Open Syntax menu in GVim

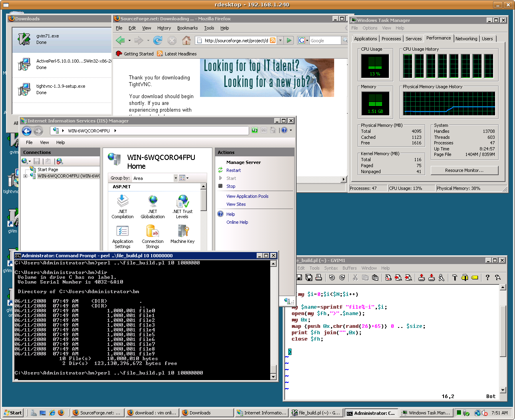pos(331,268)
